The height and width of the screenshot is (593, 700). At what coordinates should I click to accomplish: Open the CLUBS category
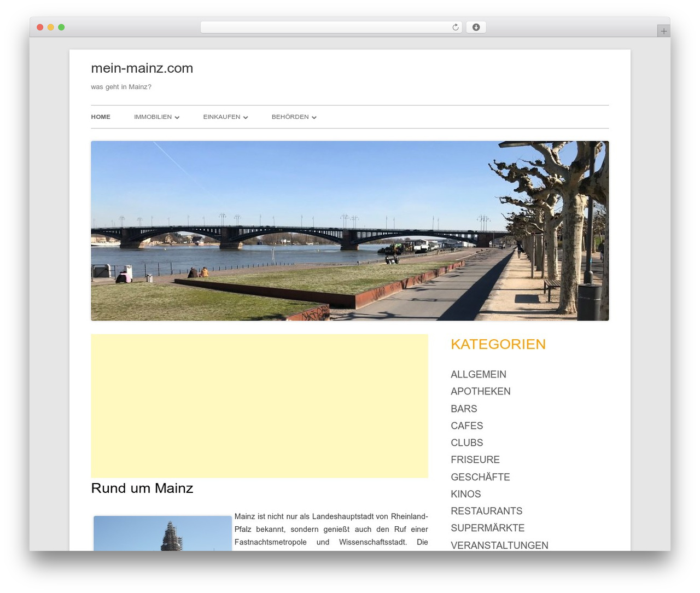[467, 443]
